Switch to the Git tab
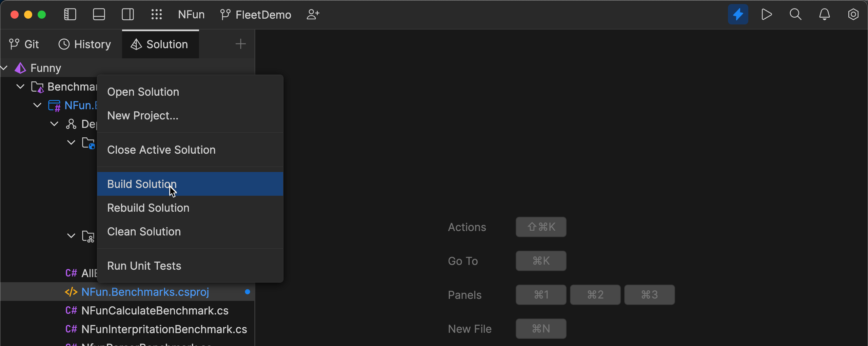 click(24, 44)
